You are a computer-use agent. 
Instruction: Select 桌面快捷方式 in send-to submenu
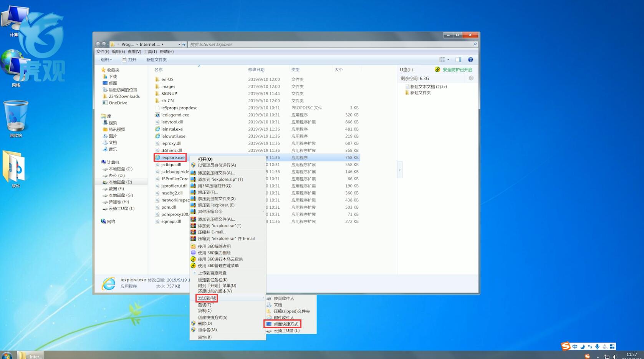tap(291, 324)
